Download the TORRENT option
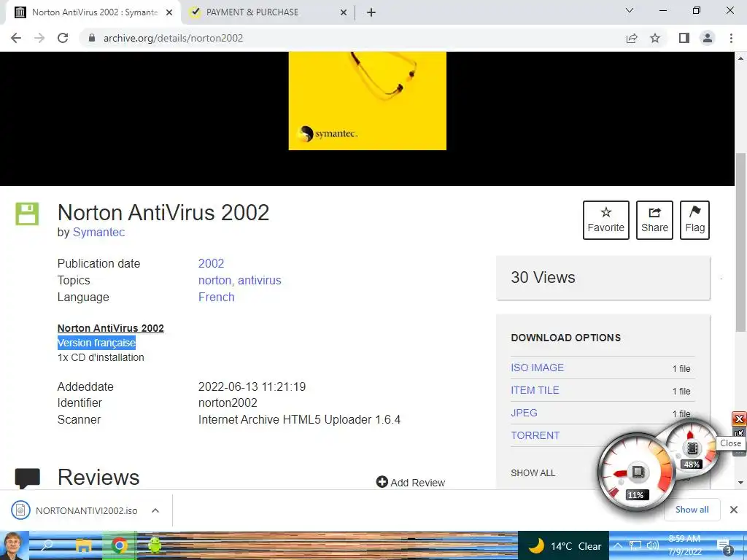The image size is (747, 560). pyautogui.click(x=535, y=436)
